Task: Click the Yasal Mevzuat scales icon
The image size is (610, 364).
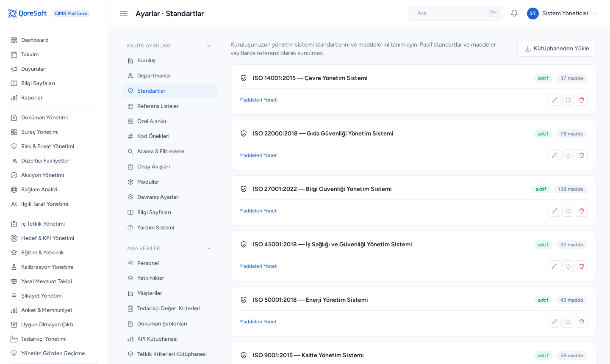Action: tap(14, 281)
